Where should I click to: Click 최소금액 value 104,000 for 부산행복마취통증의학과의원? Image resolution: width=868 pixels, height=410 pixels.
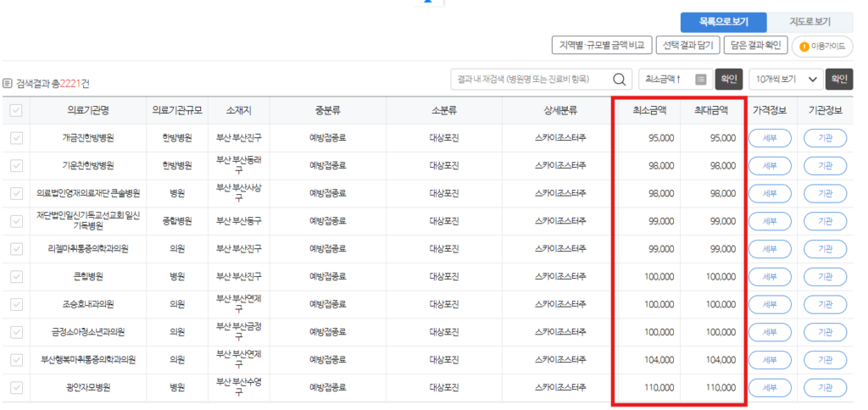659,360
